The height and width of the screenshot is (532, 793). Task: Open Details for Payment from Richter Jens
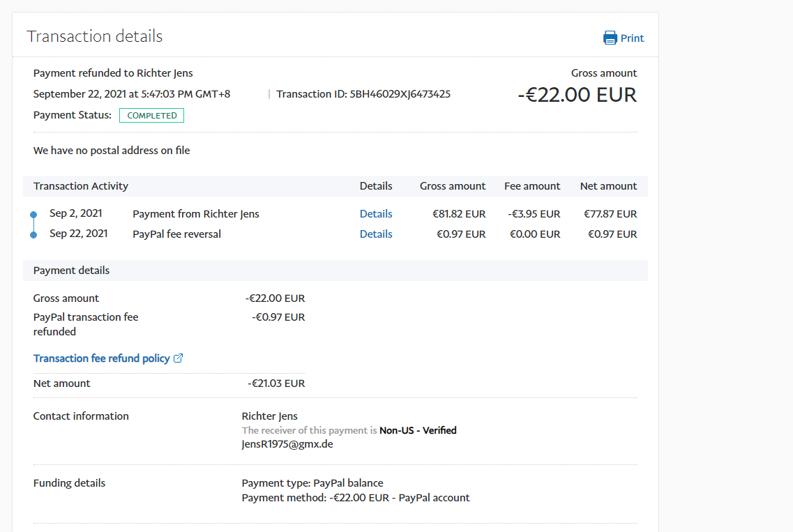point(376,214)
